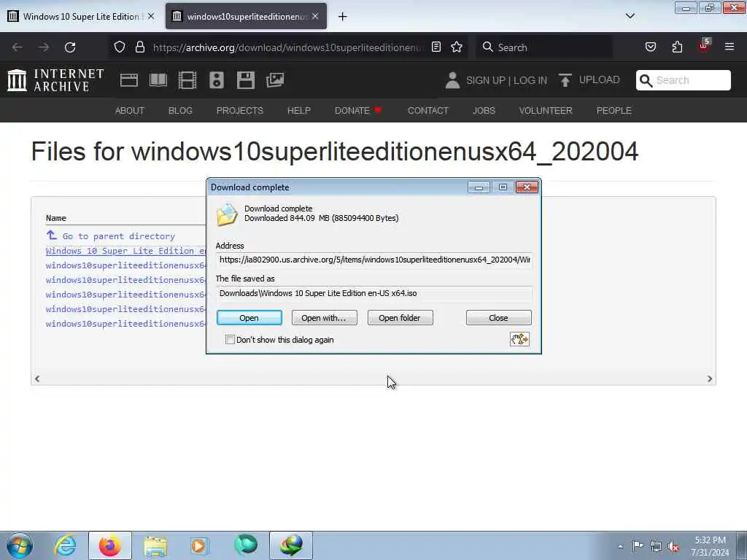Toggle reader view icon in address bar

(436, 47)
